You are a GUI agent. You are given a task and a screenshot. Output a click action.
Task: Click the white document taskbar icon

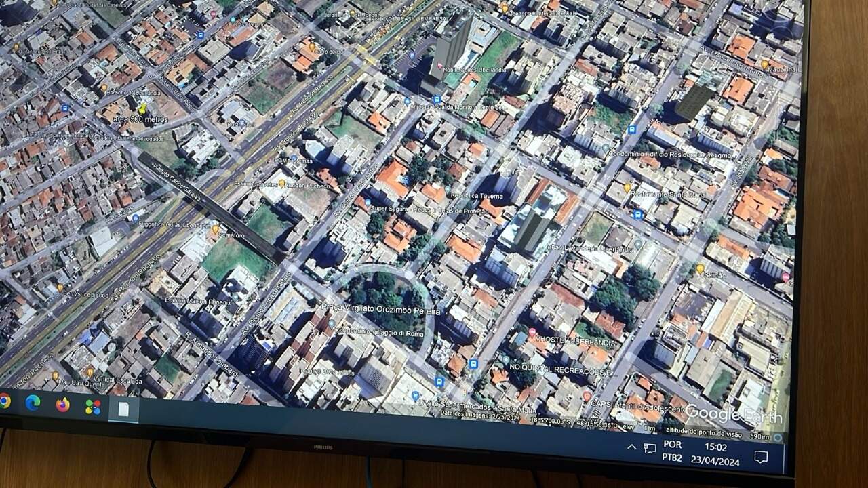pyautogui.click(x=123, y=409)
